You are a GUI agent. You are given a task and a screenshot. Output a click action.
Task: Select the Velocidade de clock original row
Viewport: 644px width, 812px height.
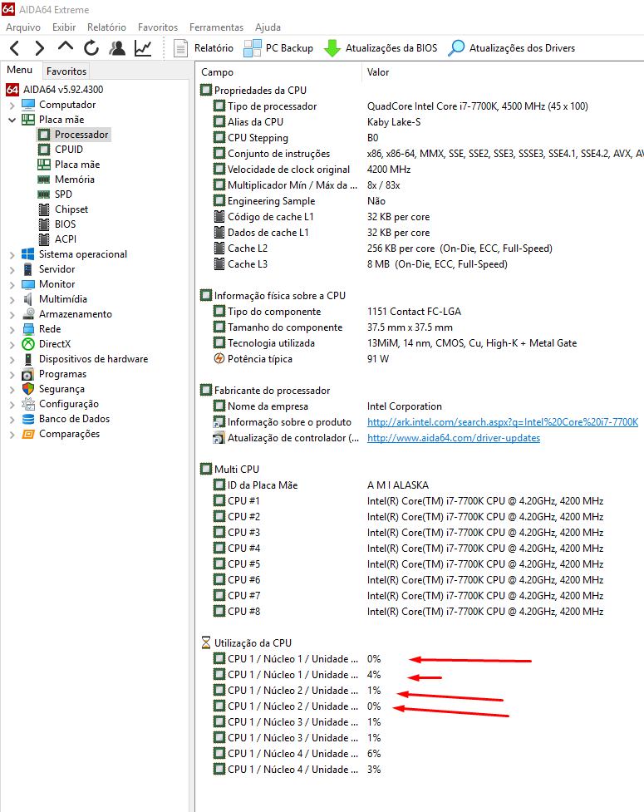tap(420, 170)
